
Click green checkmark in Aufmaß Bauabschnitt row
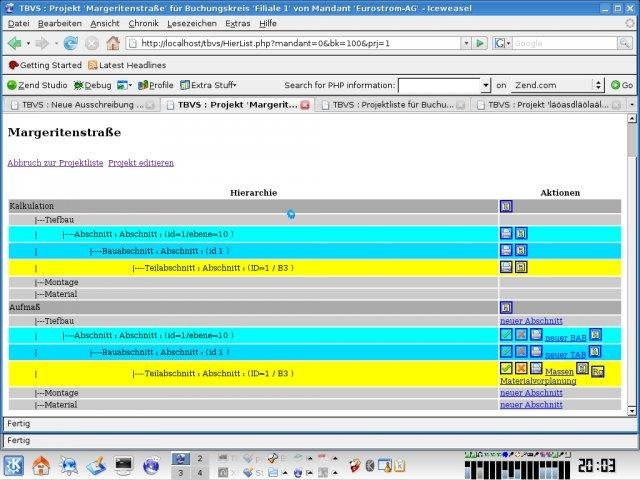506,351
